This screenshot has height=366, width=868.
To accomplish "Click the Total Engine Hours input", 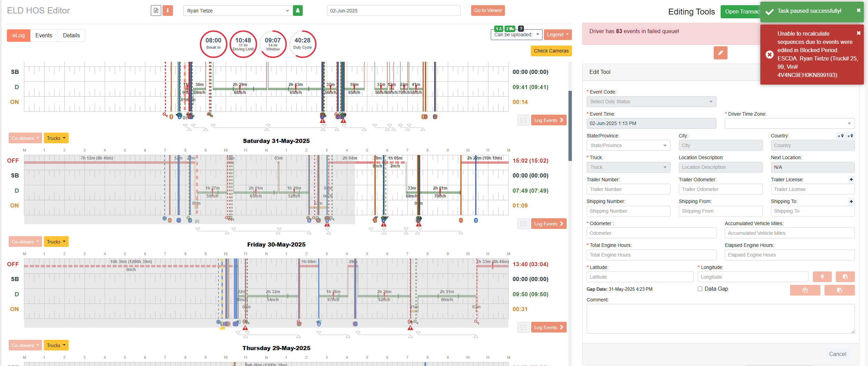I will pos(651,255).
